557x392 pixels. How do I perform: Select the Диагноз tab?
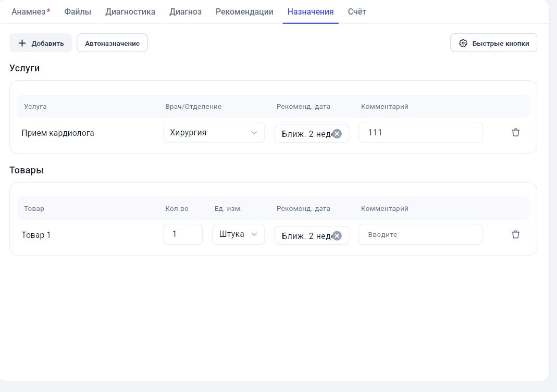coord(185,12)
